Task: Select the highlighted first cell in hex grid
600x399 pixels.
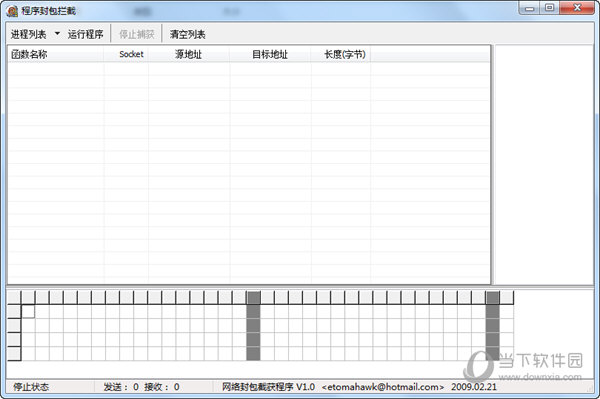Action: pyautogui.click(x=28, y=311)
